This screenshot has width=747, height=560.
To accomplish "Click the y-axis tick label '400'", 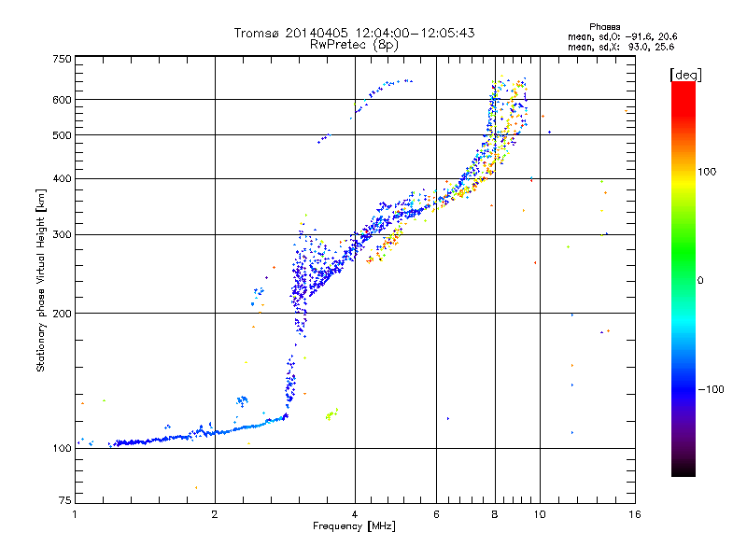I will 63,179.
